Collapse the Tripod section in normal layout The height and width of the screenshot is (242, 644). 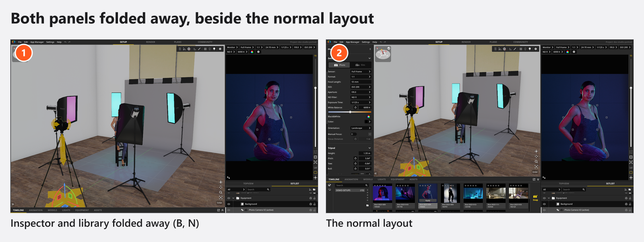(x=369, y=148)
